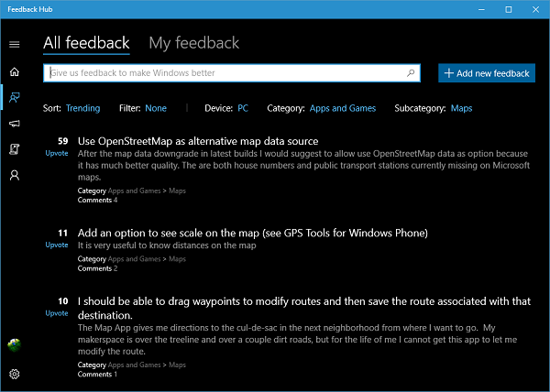The image size is (550, 392).
Task: Minimize the Feedback Hub window
Action: coord(481,9)
